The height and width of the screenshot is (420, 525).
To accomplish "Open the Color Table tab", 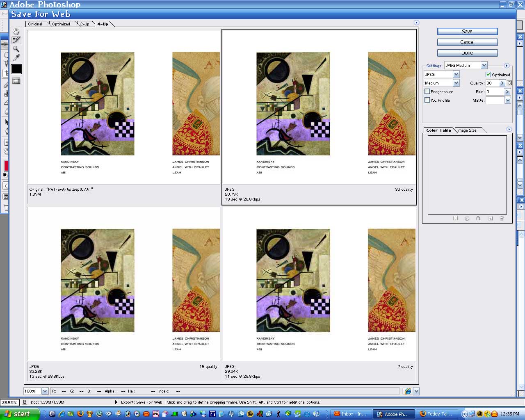I will point(438,130).
